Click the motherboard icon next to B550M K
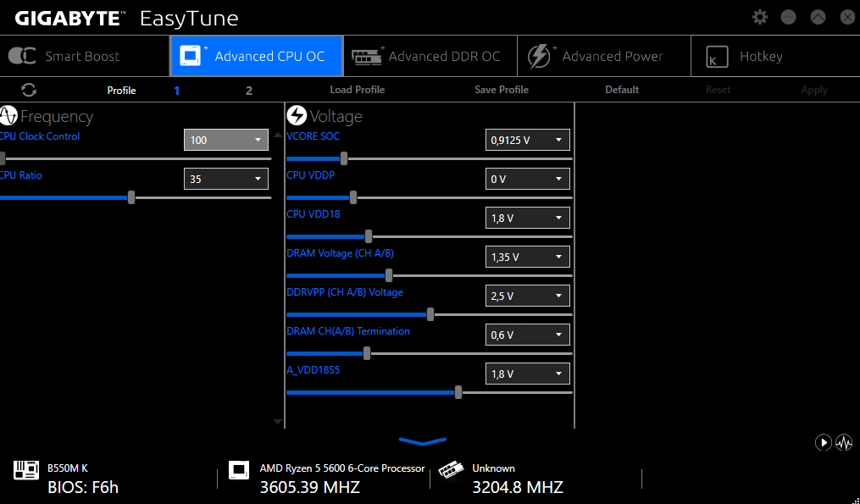Viewport: 860px width, 504px height. (x=25, y=471)
